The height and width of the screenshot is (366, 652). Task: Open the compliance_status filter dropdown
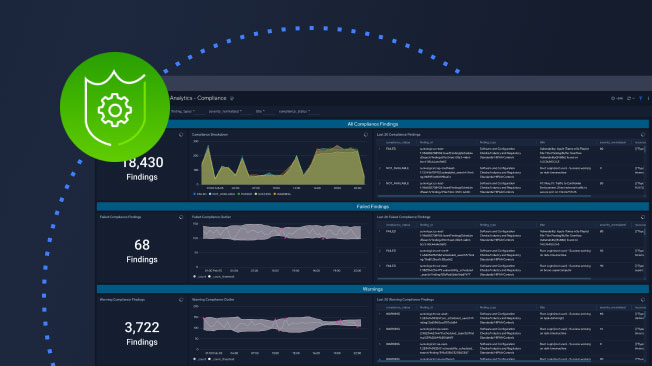(x=294, y=111)
